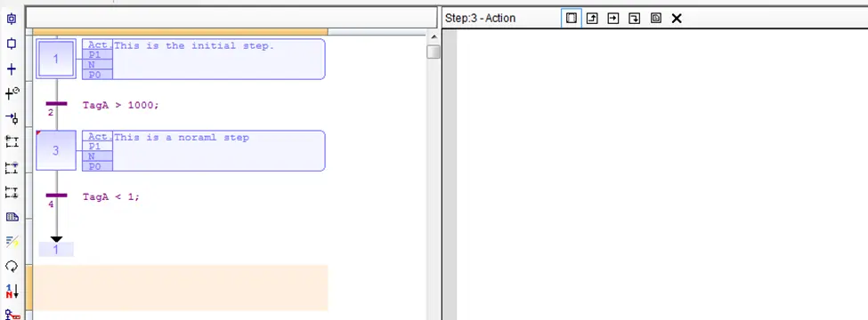Click the comment "This is a noraml step"
868x320 pixels.
(x=182, y=137)
